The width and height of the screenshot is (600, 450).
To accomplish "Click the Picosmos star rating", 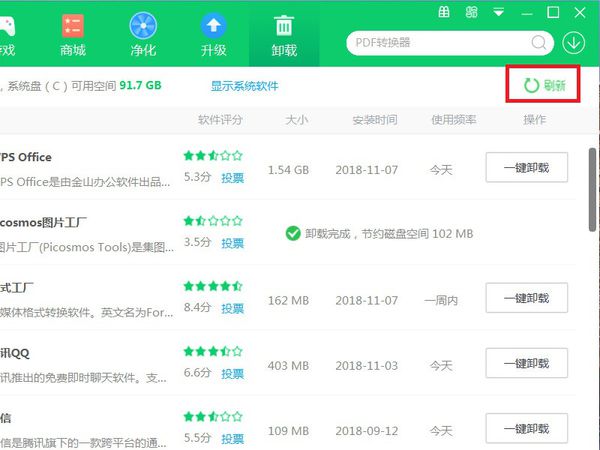I will (213, 221).
